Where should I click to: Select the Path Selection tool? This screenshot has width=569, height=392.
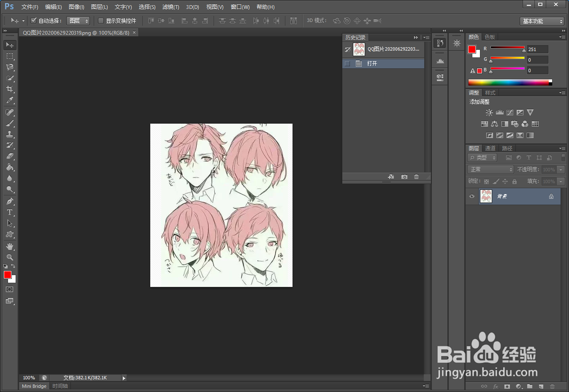[x=10, y=223]
